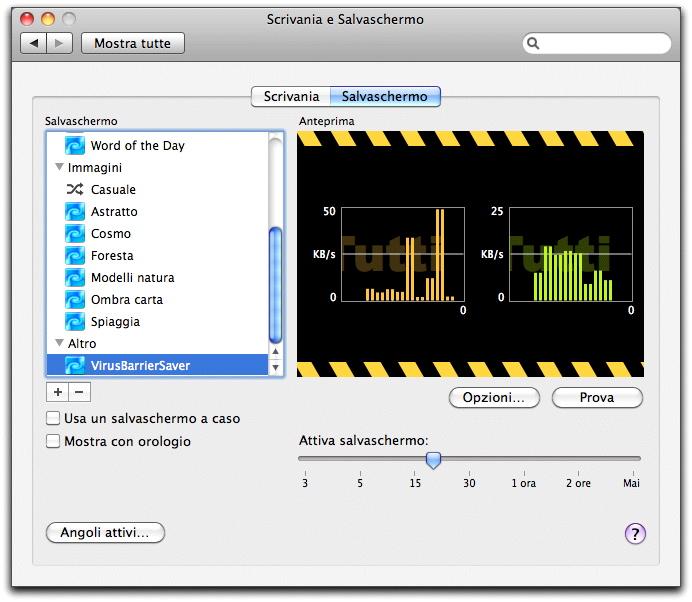692x602 pixels.
Task: Click the Anteprima screensaver preview
Action: click(470, 254)
